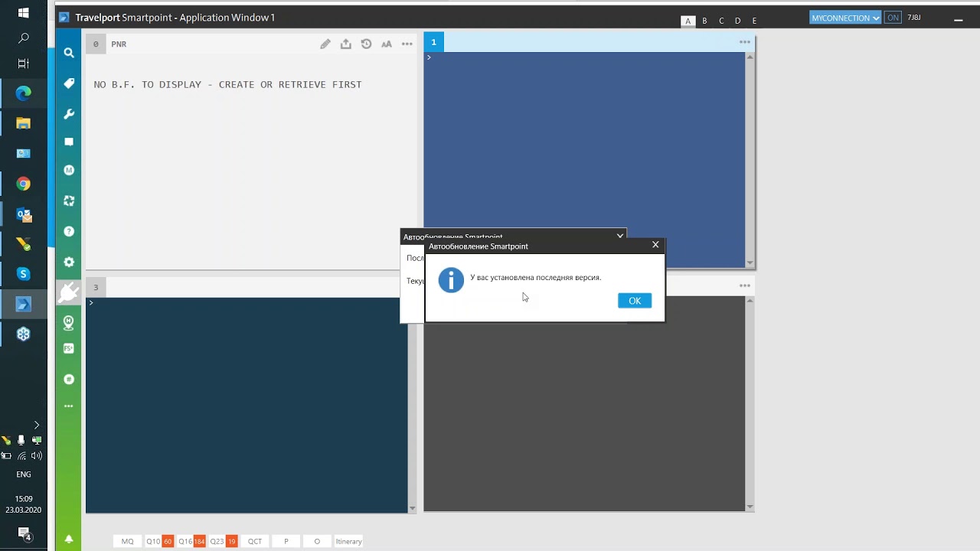Viewport: 980px width, 551px height.
Task: Select terminal window tab 3
Action: 96,287
